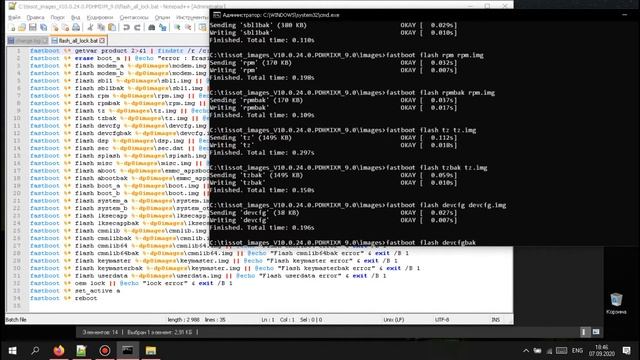
Task: Click the 'length : 2 988' status text
Action: (x=184, y=320)
